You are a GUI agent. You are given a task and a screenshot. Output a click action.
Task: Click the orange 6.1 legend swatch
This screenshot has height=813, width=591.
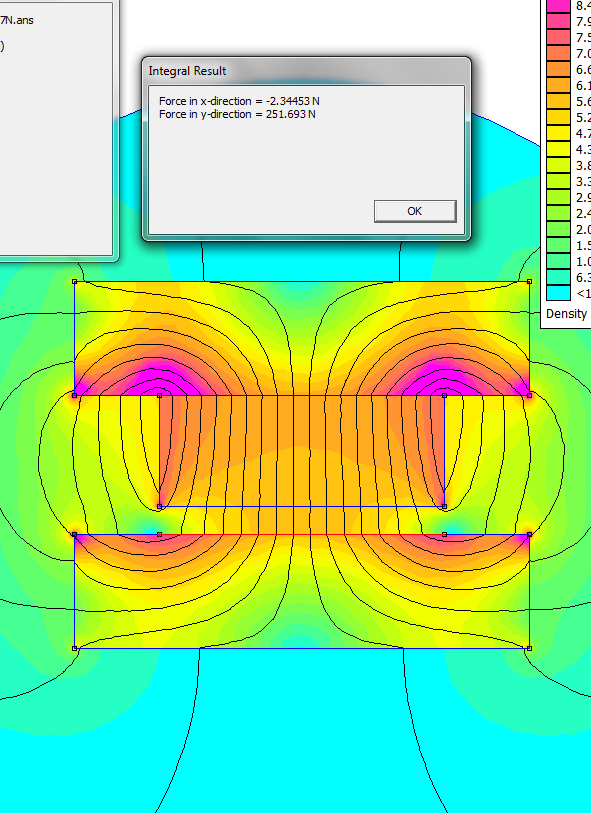[x=558, y=85]
